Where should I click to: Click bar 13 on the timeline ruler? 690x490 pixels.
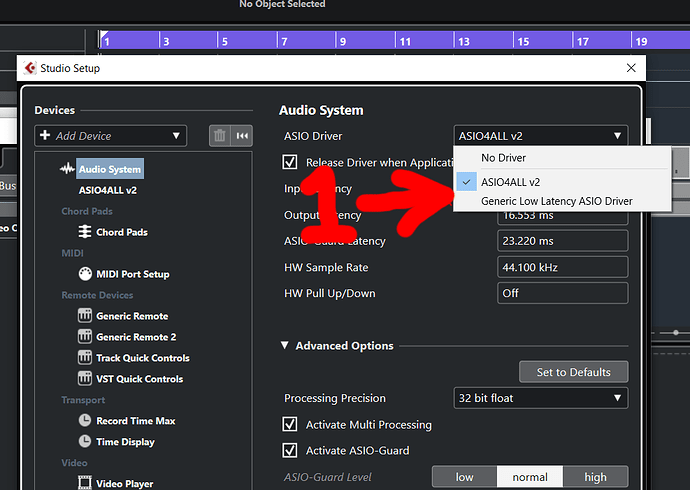tap(464, 41)
